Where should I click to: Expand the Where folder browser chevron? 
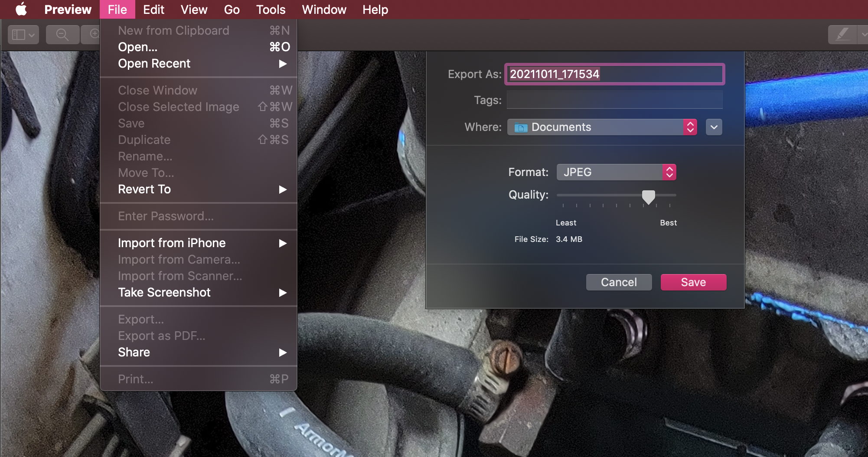tap(714, 127)
